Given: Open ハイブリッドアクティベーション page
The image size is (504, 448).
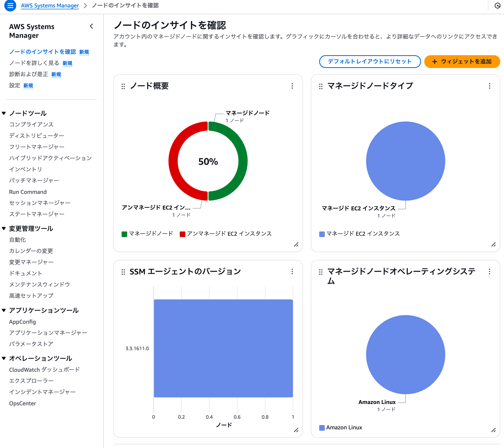Looking at the screenshot, I should (x=50, y=158).
